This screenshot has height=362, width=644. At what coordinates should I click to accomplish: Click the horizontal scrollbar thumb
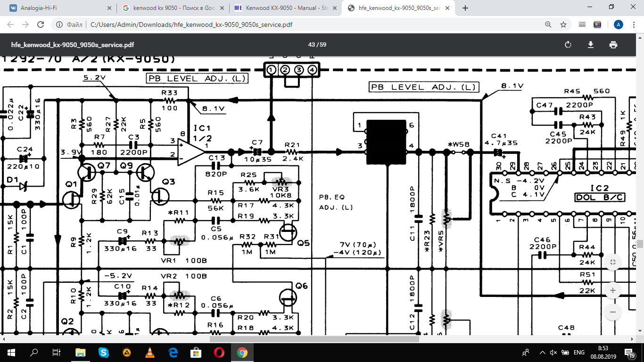tap(314, 339)
